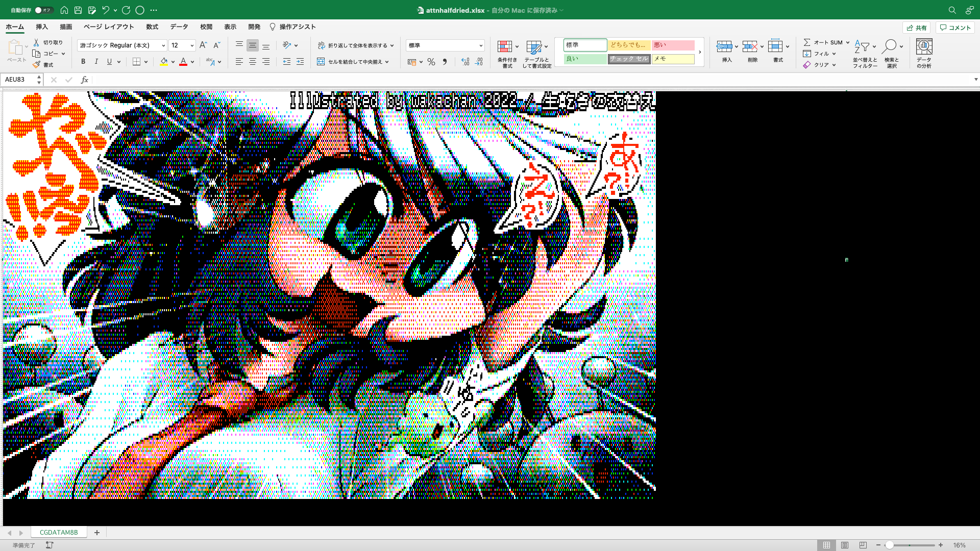The width and height of the screenshot is (980, 551).
Task: Click the Insert cells (挿入) icon
Action: click(x=724, y=47)
